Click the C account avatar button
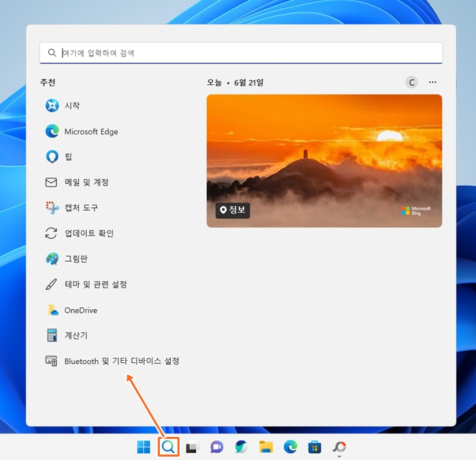 coord(411,82)
